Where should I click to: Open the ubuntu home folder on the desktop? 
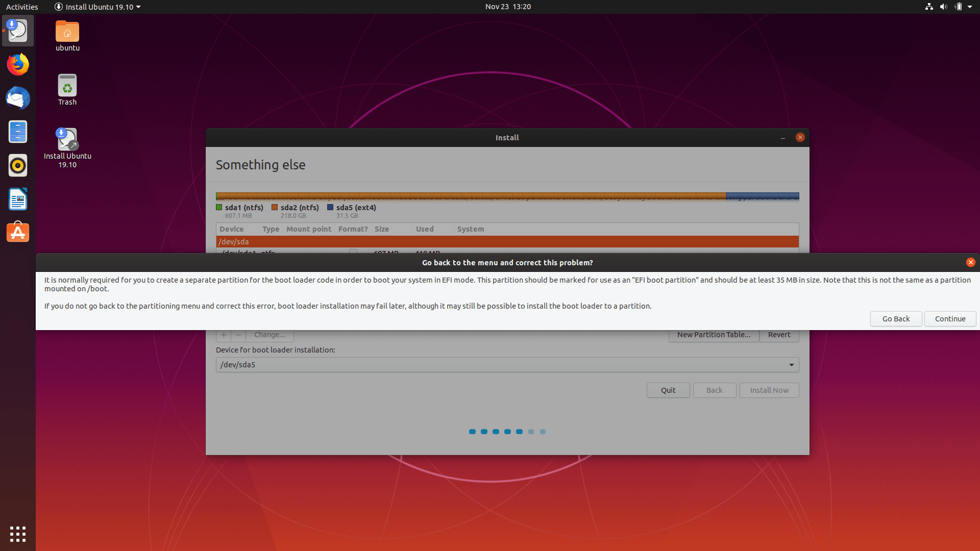67,36
